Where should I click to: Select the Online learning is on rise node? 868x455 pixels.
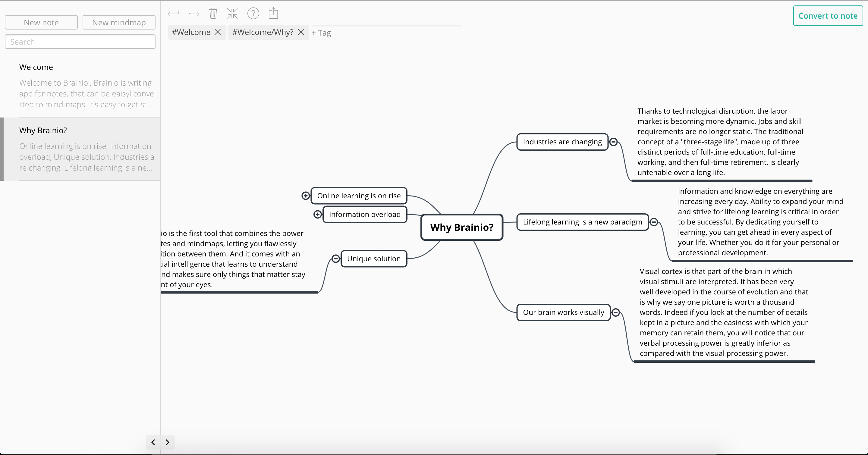(359, 196)
